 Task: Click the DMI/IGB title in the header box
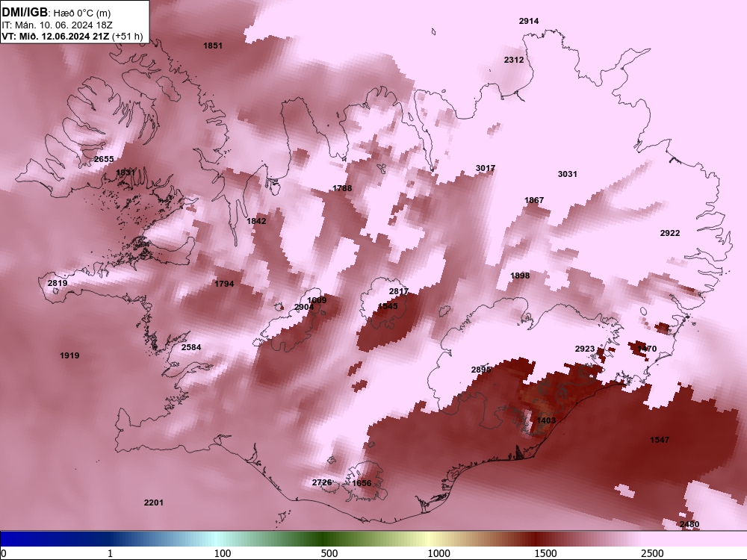tap(25, 12)
